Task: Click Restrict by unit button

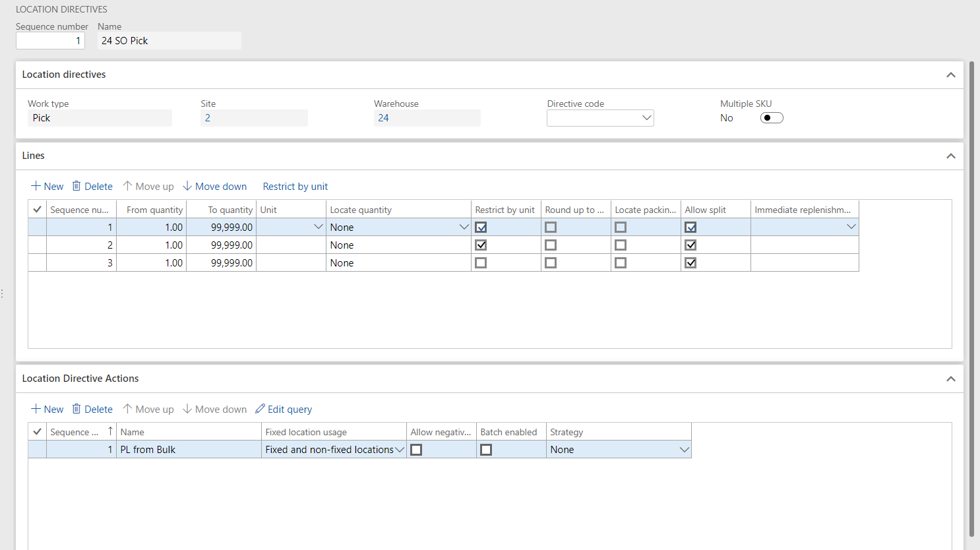Action: pyautogui.click(x=295, y=187)
